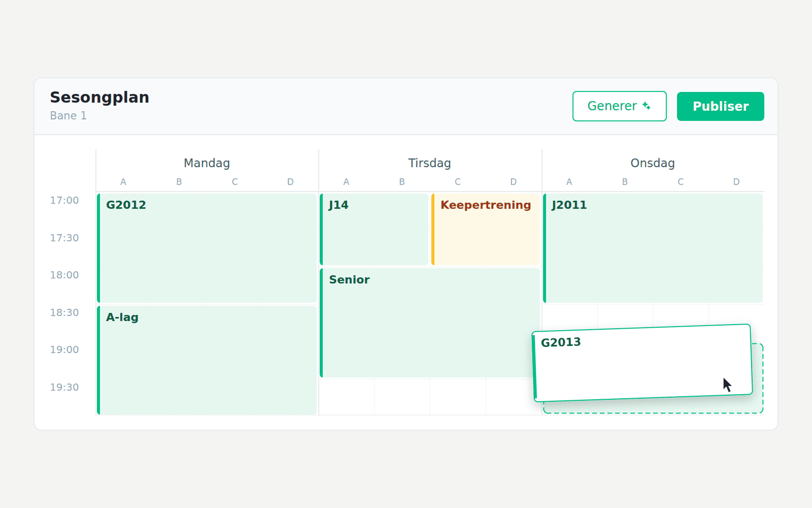Select the A-lag training block
The width and height of the screenshot is (812, 508).
click(207, 360)
